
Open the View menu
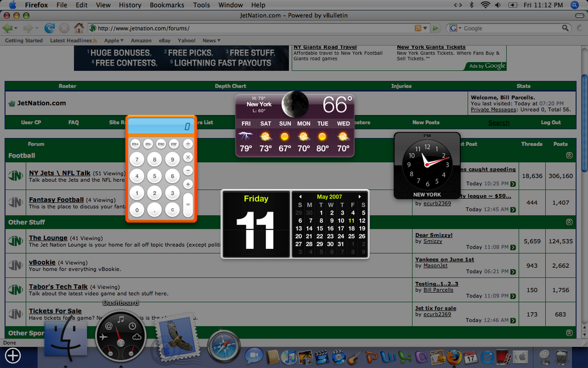pyautogui.click(x=103, y=5)
